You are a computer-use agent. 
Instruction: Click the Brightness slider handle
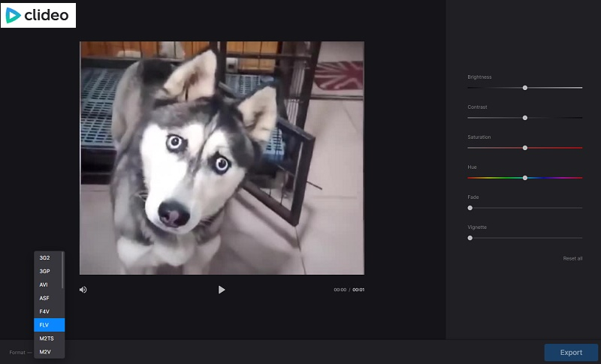point(525,88)
